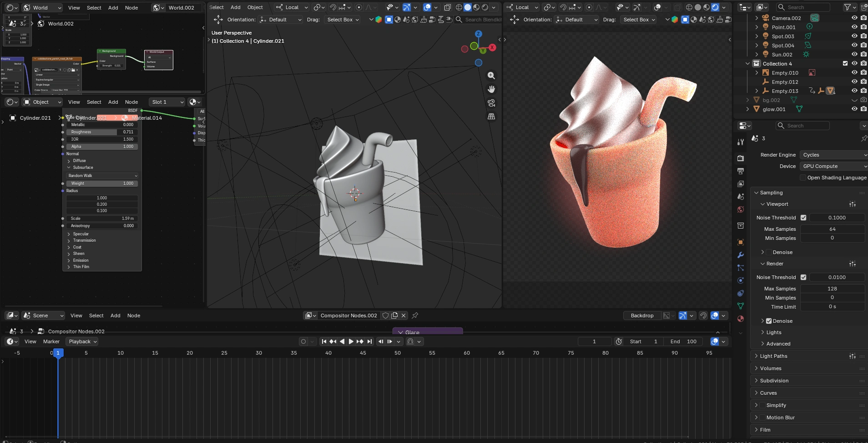Click the blue Z axis on the gizmo
The image size is (868, 443).
click(478, 34)
